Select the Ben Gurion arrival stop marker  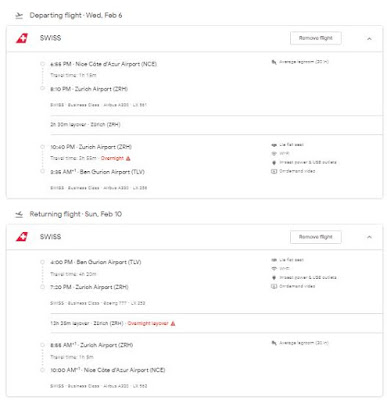tap(42, 172)
